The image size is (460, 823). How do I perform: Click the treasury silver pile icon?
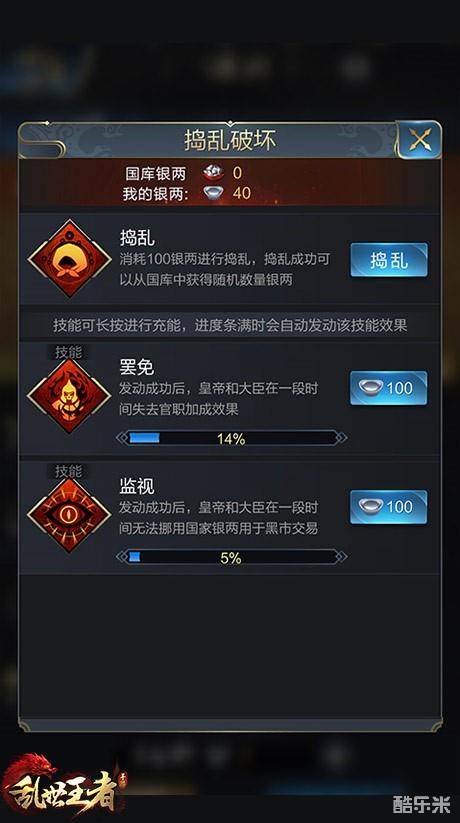click(x=213, y=172)
